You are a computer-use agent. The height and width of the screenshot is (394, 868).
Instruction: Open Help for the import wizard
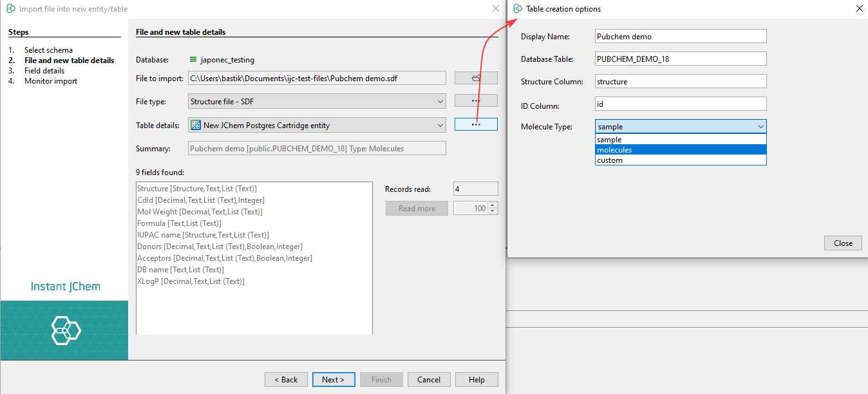tap(476, 380)
